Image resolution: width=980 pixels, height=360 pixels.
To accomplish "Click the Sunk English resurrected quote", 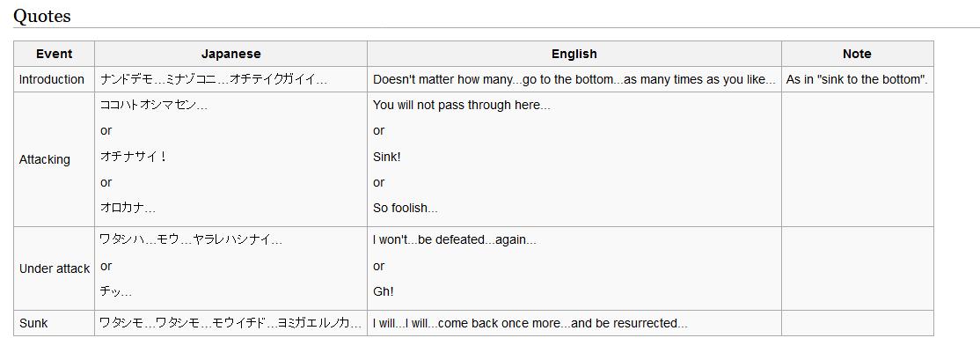I will tap(530, 323).
